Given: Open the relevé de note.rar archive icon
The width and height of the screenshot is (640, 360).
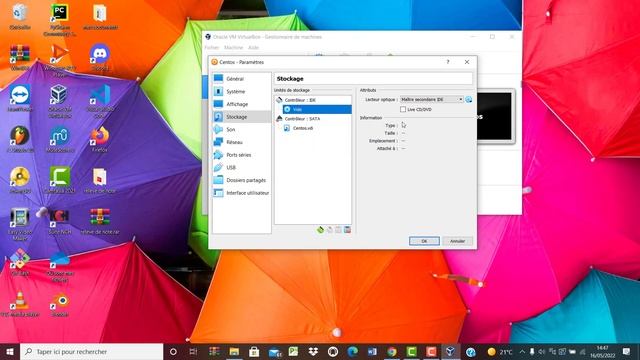Looking at the screenshot, I should [100, 221].
